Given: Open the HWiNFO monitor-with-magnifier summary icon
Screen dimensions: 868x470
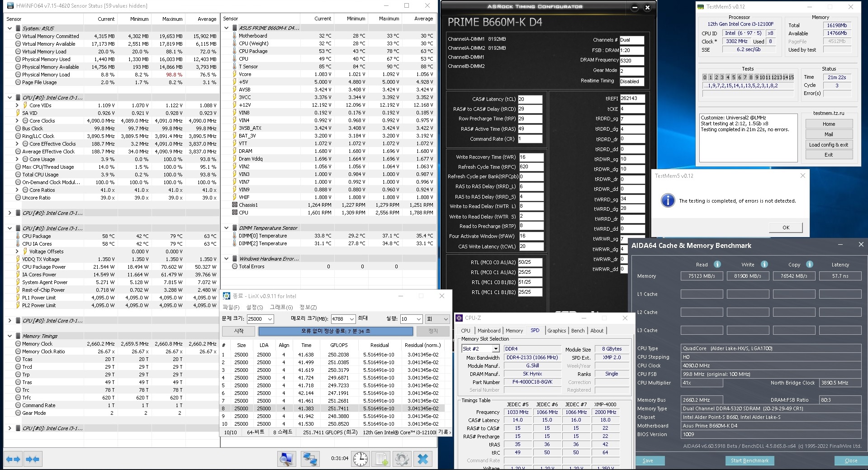Looking at the screenshot, I should click(287, 459).
